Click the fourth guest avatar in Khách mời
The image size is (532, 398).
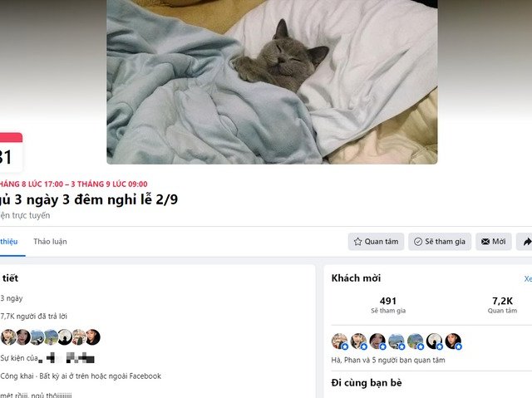(397, 341)
